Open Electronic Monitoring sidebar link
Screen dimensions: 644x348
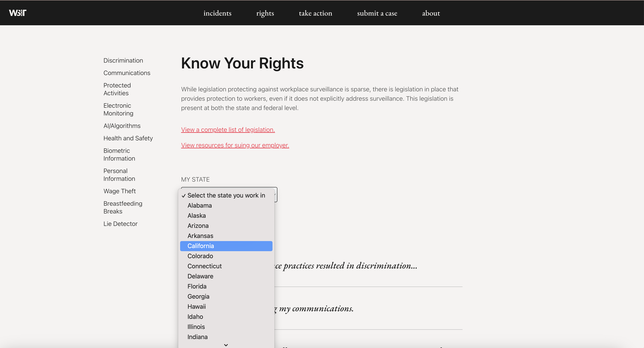(118, 109)
